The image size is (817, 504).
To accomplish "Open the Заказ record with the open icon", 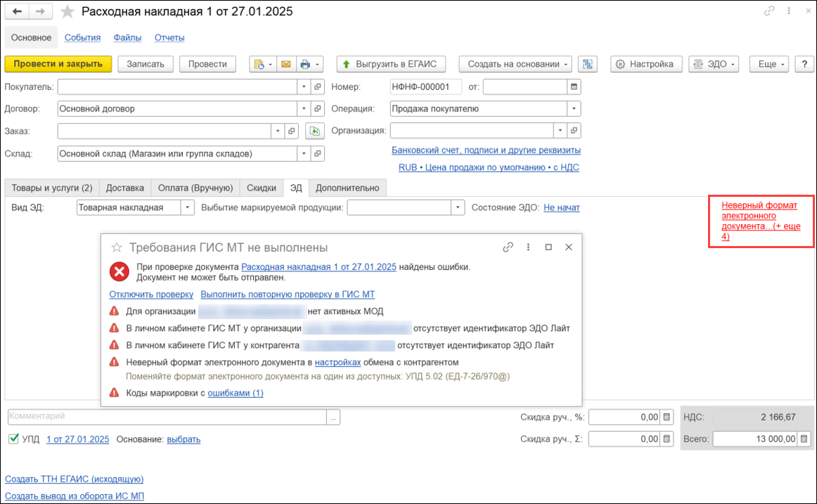I will tap(291, 131).
